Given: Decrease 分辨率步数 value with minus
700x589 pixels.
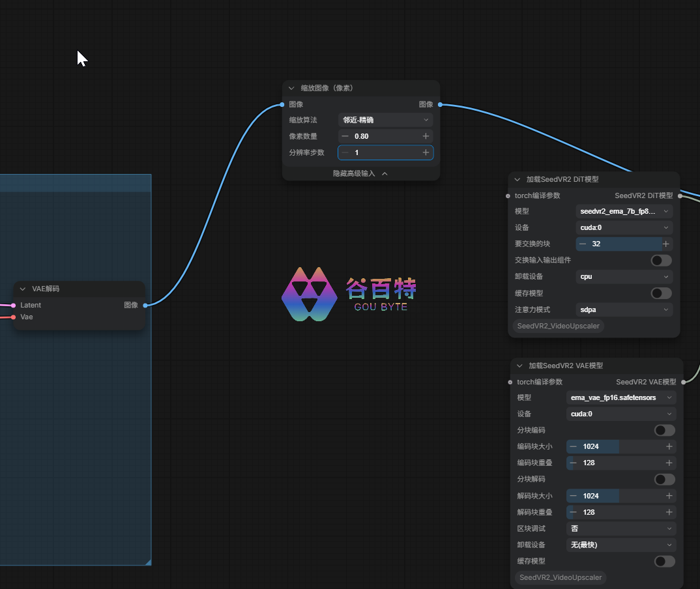Looking at the screenshot, I should (345, 152).
